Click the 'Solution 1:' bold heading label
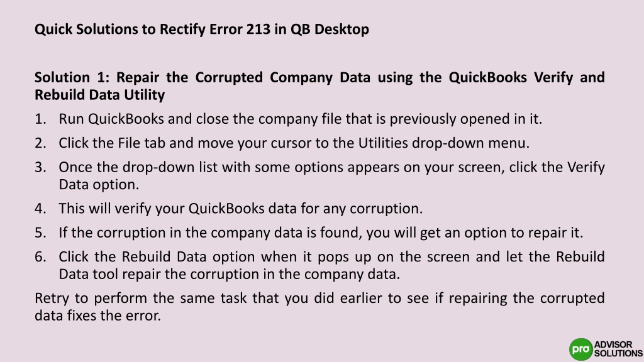 point(72,77)
